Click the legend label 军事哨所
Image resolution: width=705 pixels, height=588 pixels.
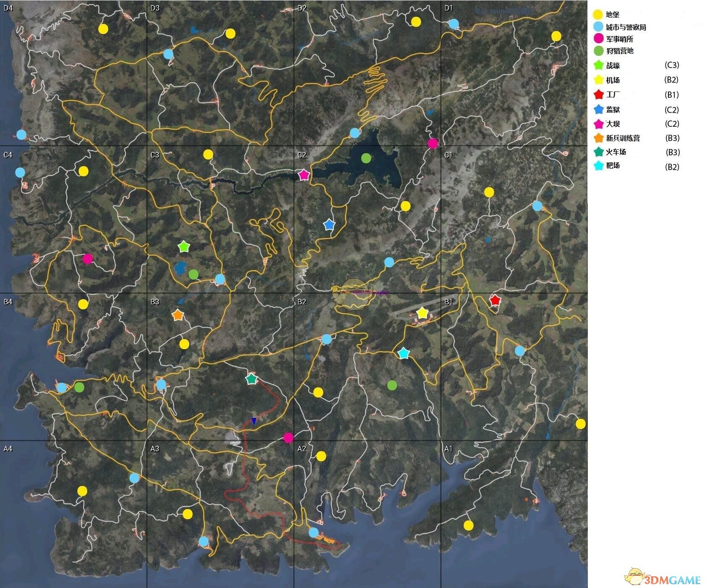(x=620, y=39)
